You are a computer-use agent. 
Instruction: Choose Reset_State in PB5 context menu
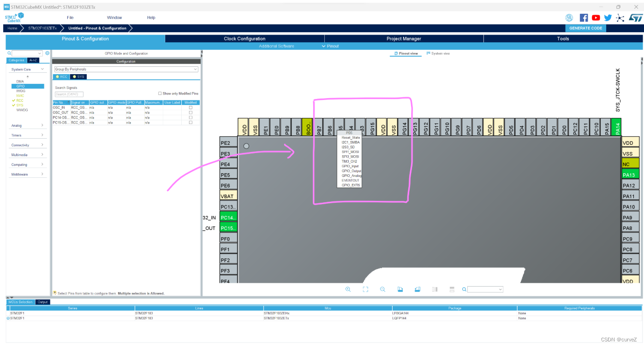[x=351, y=138]
